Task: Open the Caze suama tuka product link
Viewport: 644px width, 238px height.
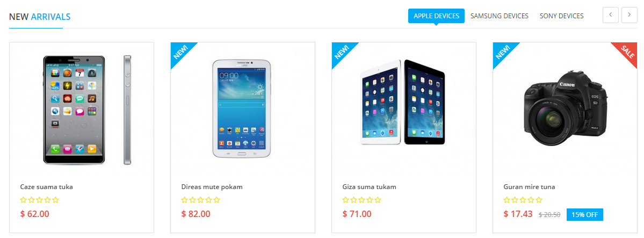Action: (x=46, y=187)
